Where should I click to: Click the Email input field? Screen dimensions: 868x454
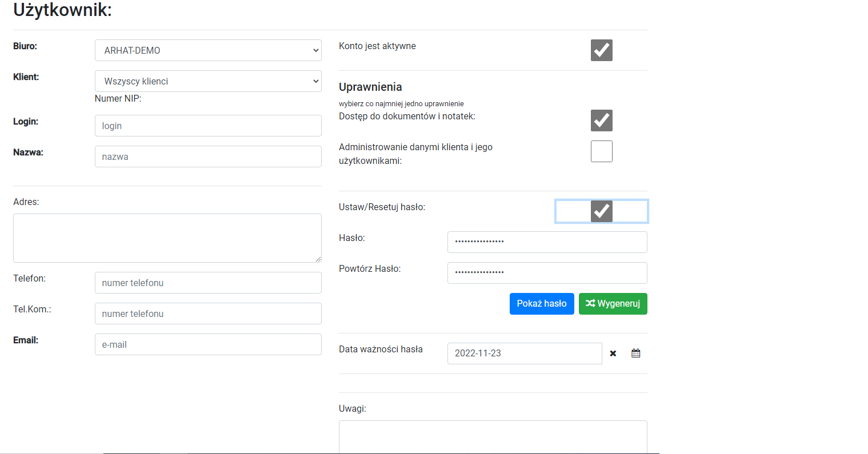click(x=208, y=344)
